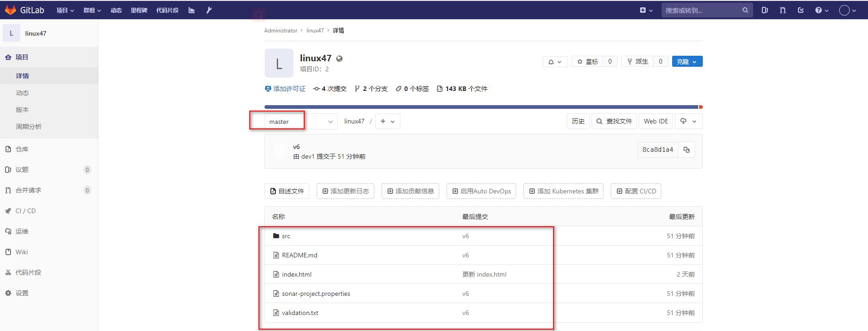Open sonar-project.properties file

(x=316, y=294)
